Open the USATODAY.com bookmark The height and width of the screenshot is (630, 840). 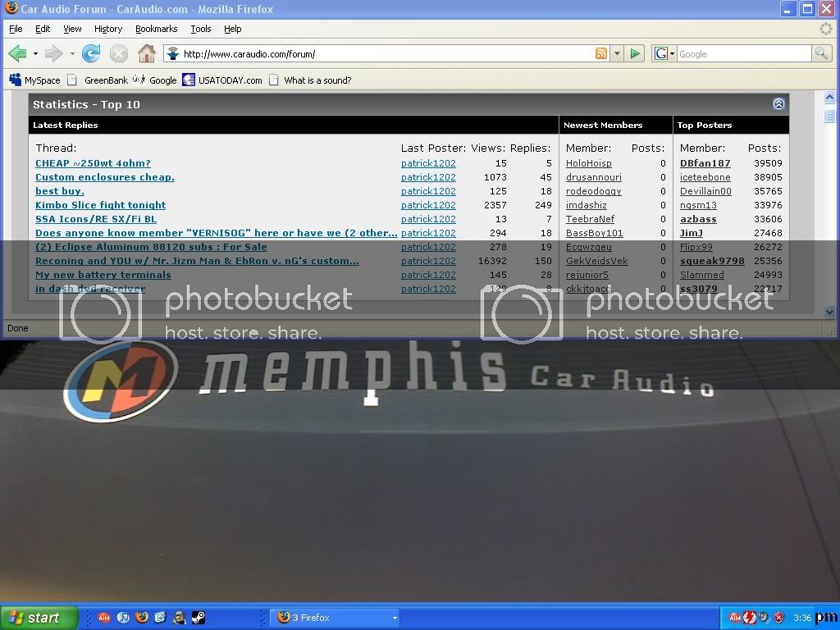pos(222,80)
